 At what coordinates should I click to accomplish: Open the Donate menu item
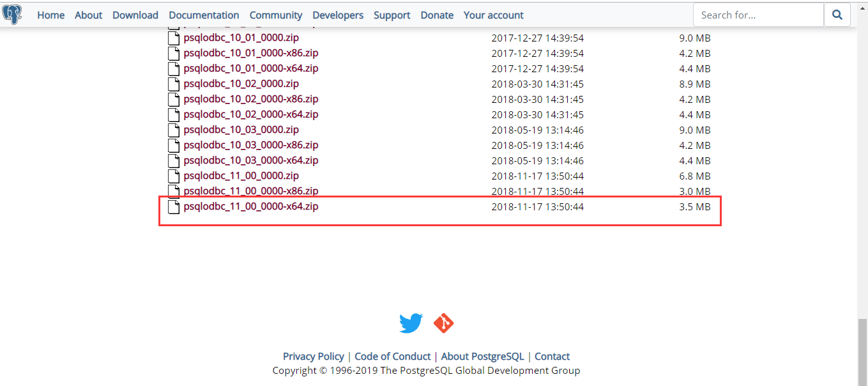click(x=437, y=15)
